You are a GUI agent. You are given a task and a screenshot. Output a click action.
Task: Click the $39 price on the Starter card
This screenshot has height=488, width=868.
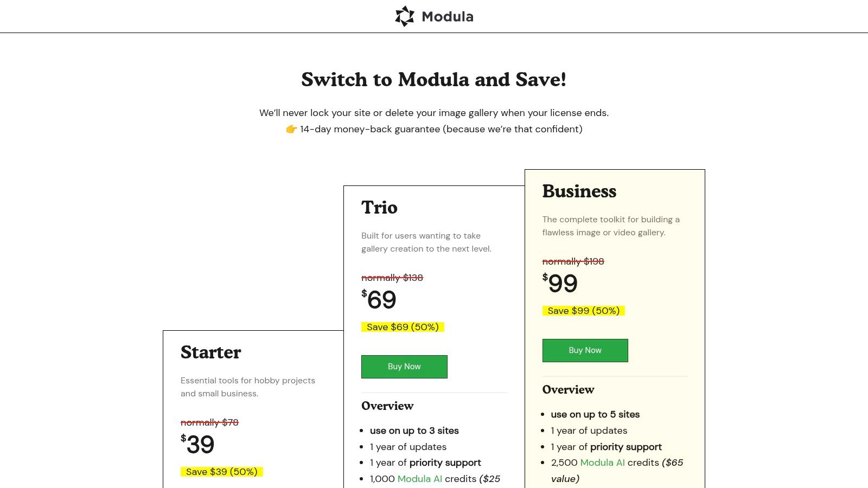[x=199, y=445]
